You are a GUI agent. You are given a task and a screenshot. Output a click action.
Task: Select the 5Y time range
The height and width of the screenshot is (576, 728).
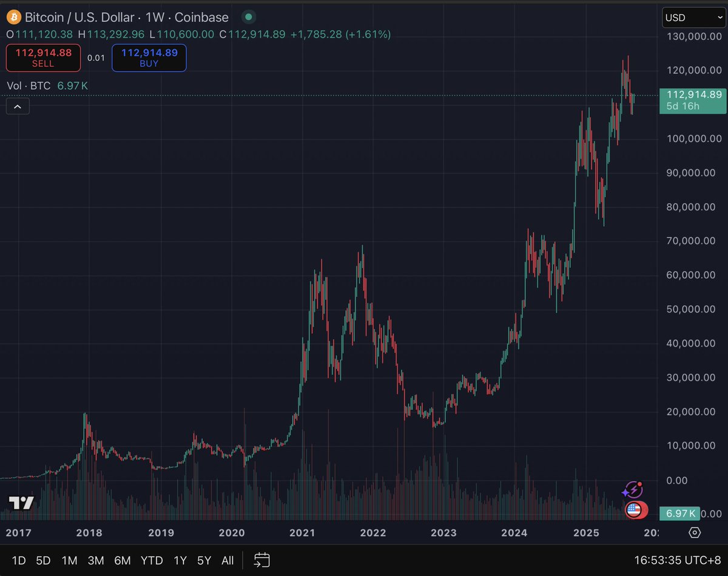tap(204, 560)
